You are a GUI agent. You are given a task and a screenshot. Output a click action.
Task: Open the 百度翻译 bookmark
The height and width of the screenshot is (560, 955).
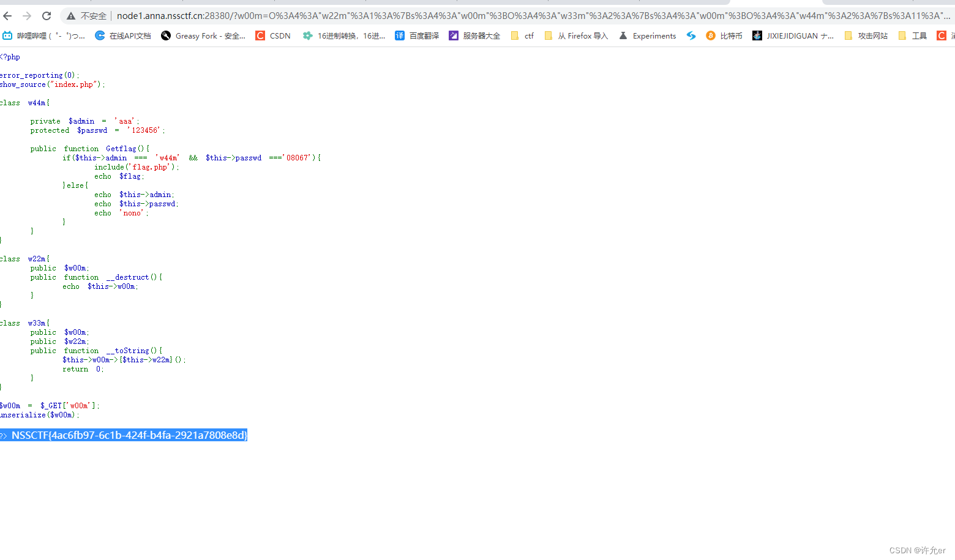point(417,36)
